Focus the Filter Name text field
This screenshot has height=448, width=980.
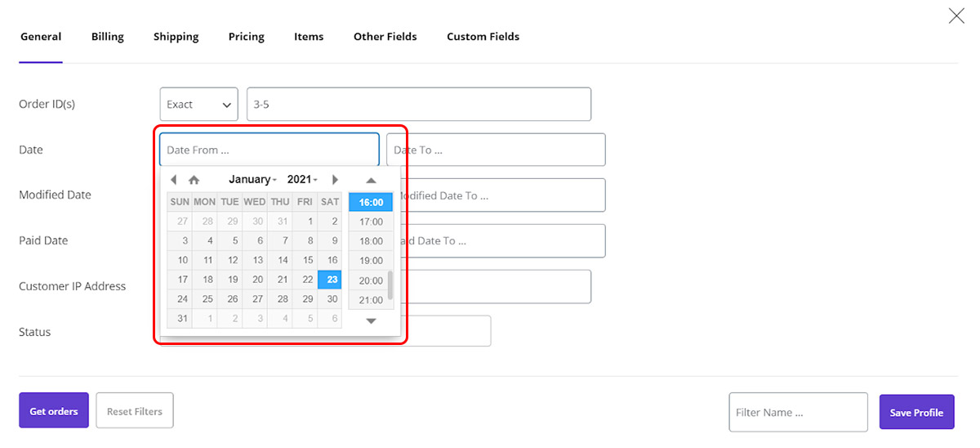click(x=797, y=412)
